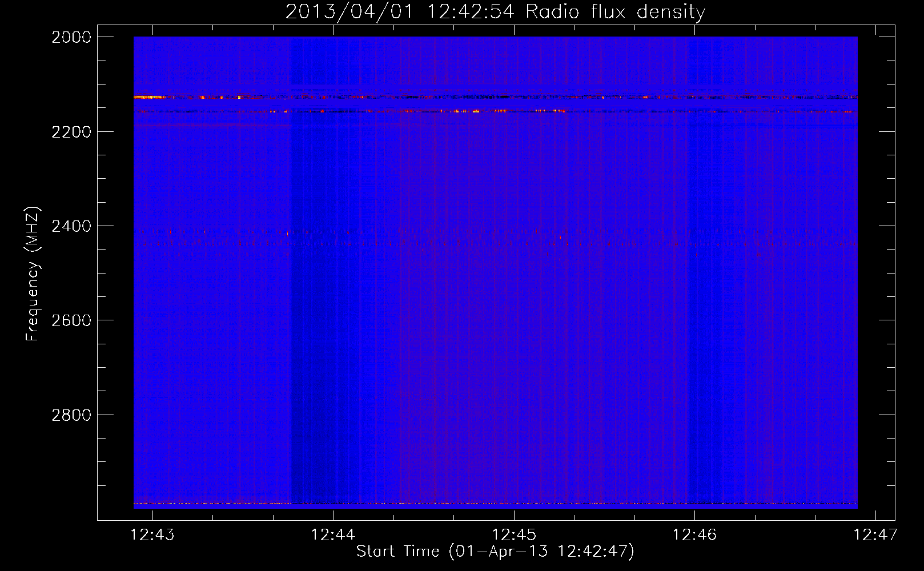Click the 2600 frequency tick label

coord(71,320)
